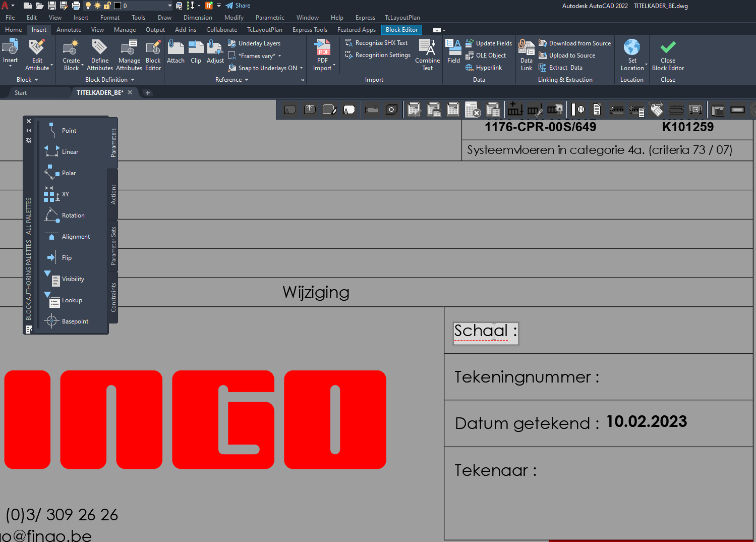Add a Linear parameter
This screenshot has width=756, height=542.
[x=63, y=151]
